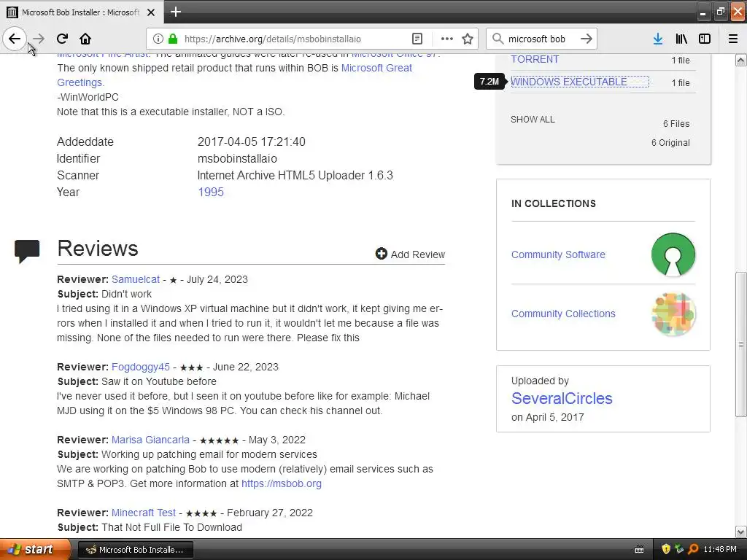The width and height of the screenshot is (747, 560).
Task: Click the green Community Software logo
Action: tap(673, 254)
